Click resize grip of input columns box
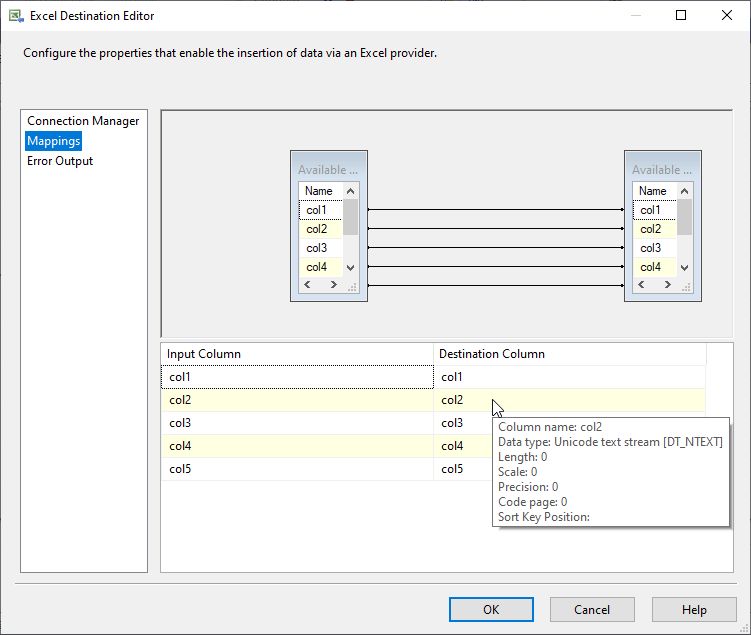The width and height of the screenshot is (751, 635). pos(352,287)
